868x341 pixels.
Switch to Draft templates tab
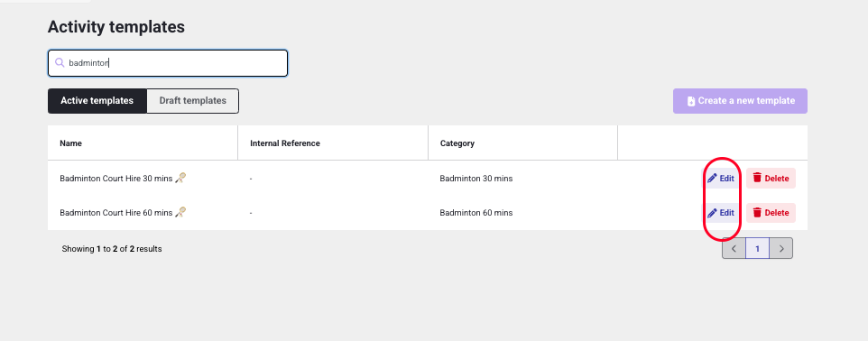pyautogui.click(x=193, y=101)
